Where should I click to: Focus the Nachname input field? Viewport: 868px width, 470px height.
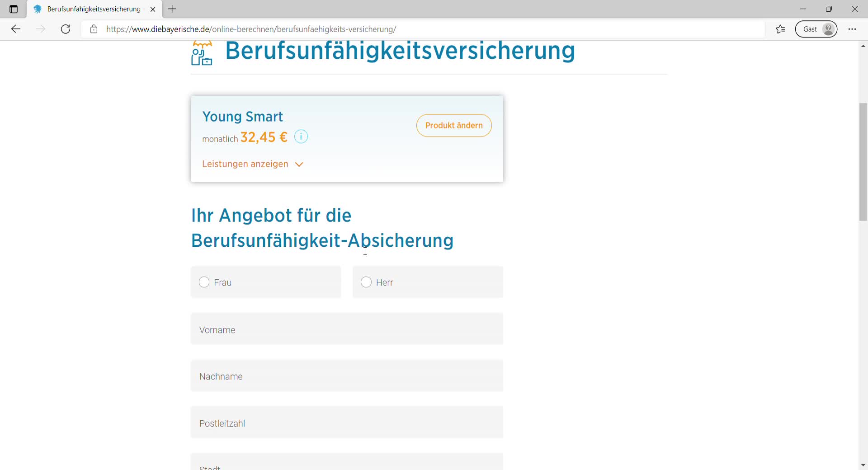[x=347, y=376]
